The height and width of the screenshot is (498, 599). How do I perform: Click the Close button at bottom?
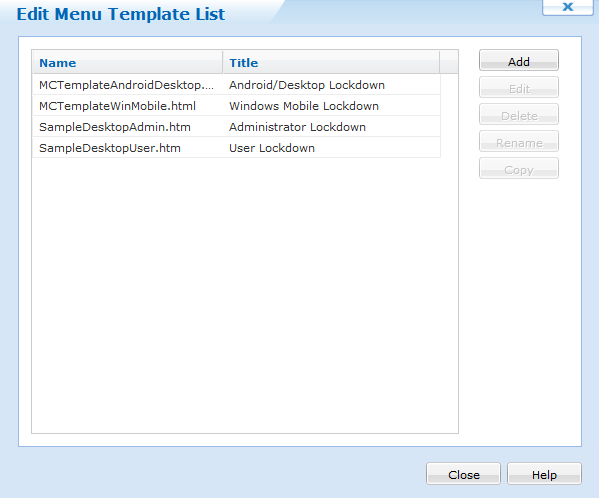click(x=463, y=474)
